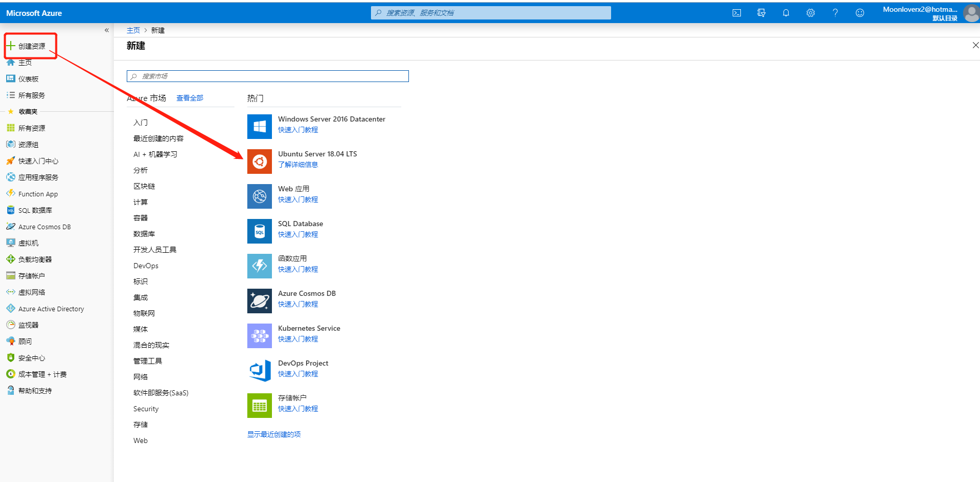Viewport: 980px width, 482px height.
Task: Click 显示最近创建的项 link
Action: coord(274,434)
